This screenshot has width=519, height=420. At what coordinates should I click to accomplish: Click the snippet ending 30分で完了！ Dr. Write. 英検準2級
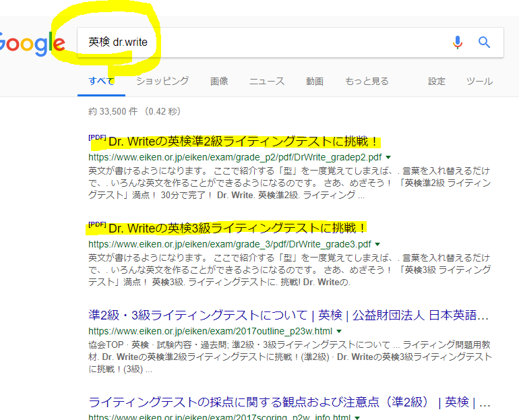[289, 183]
